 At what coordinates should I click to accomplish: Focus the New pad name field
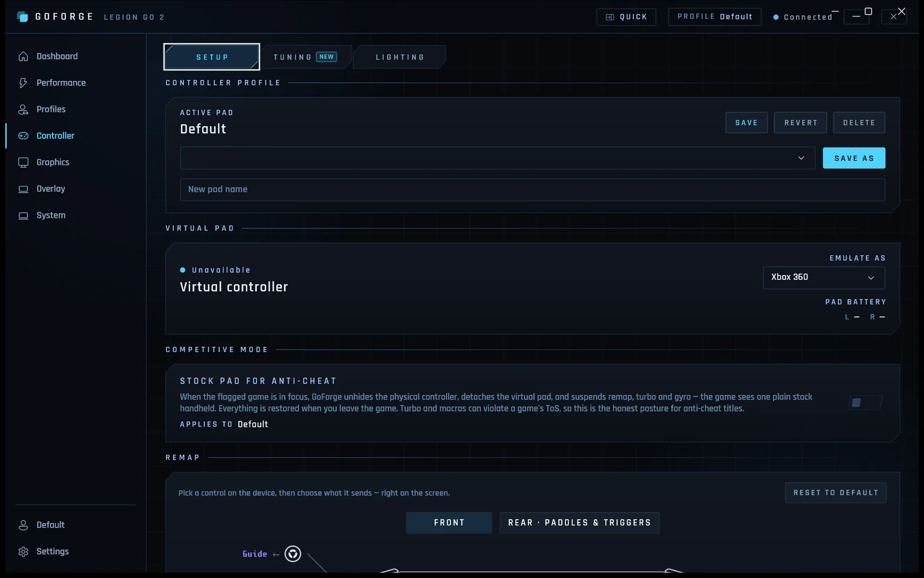[532, 190]
